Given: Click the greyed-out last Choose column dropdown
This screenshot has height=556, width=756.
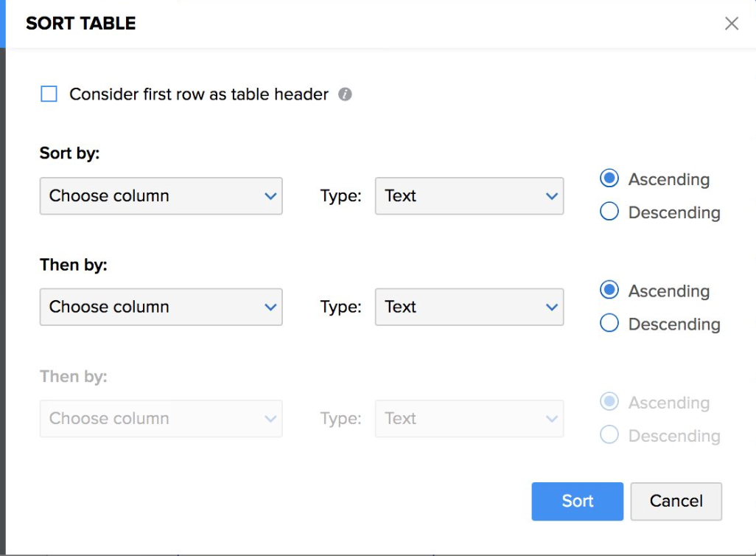Looking at the screenshot, I should [x=161, y=418].
